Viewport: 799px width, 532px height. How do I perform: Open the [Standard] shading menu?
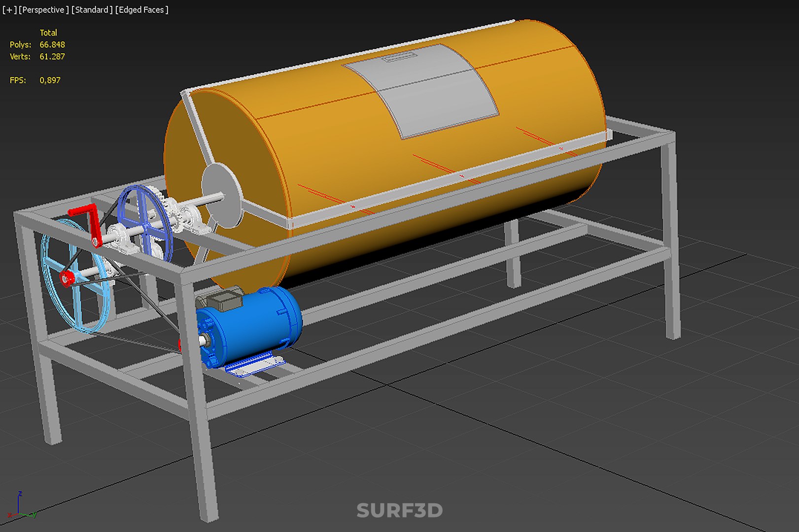click(92, 10)
